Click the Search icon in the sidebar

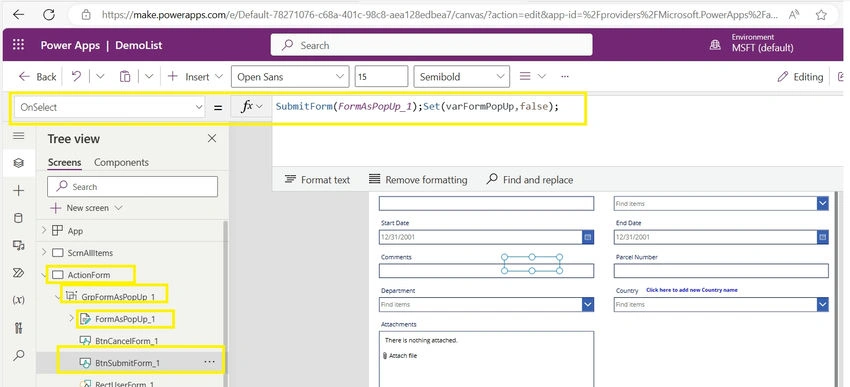click(18, 356)
